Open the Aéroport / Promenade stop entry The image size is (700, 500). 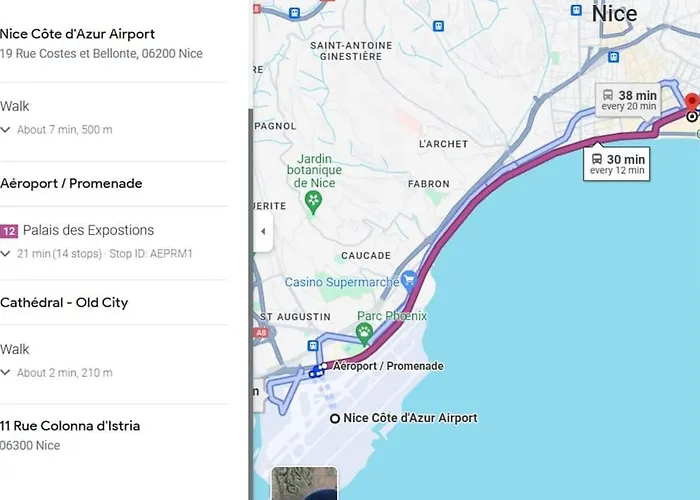tap(71, 183)
